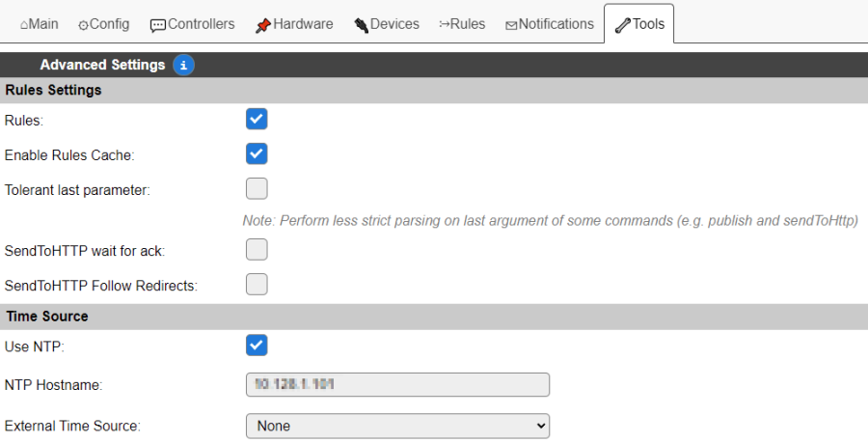This screenshot has height=443, width=868.
Task: Click the pin icon on Hardware tab
Action: 263,25
